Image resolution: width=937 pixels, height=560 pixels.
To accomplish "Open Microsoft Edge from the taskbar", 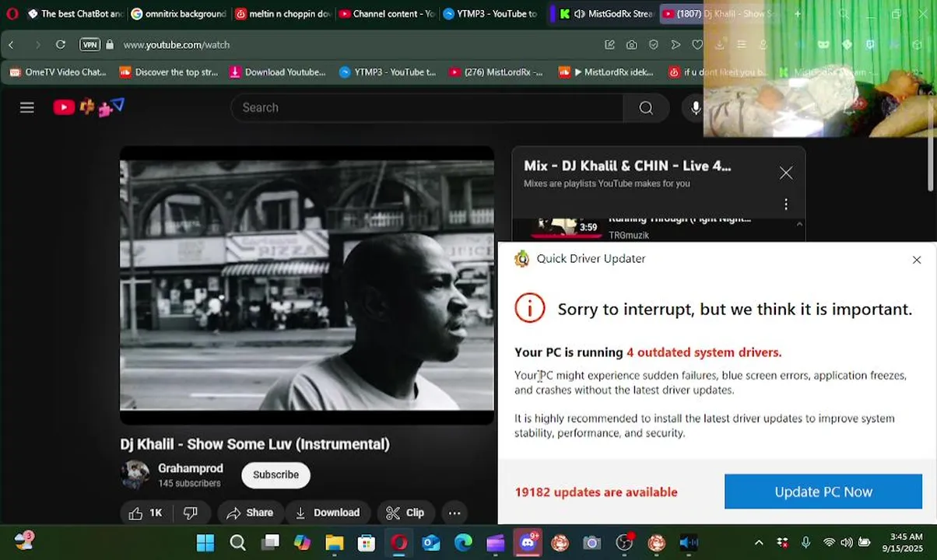I will [x=463, y=542].
